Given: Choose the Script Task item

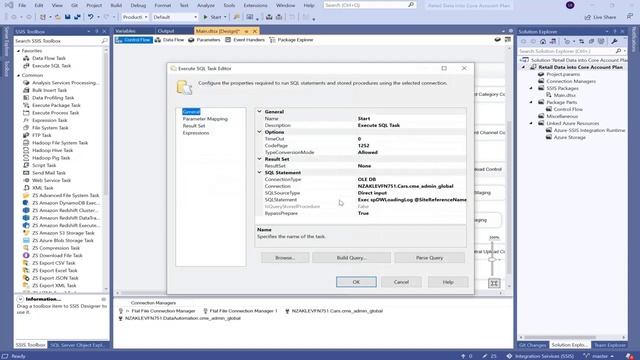Looking at the screenshot, I should (x=44, y=165).
